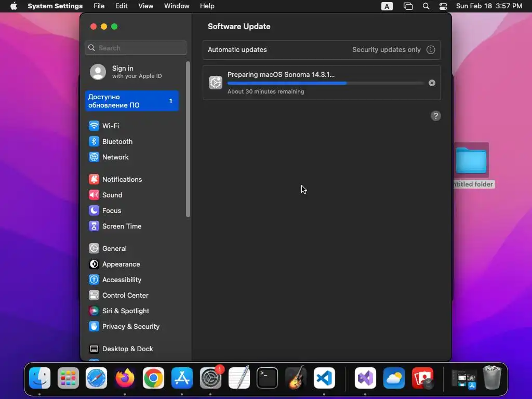Image resolution: width=532 pixels, height=399 pixels.
Task: Click About 30 minutes remaining text
Action: click(x=265, y=91)
